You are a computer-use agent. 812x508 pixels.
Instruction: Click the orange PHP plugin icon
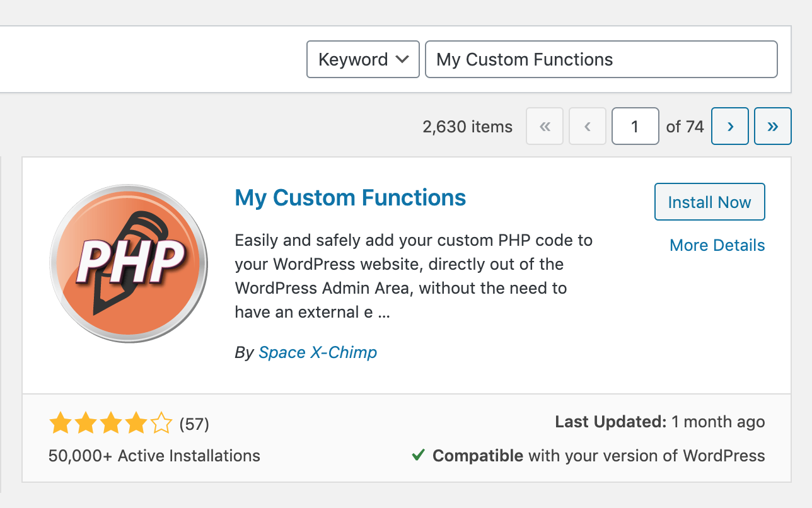(x=129, y=263)
